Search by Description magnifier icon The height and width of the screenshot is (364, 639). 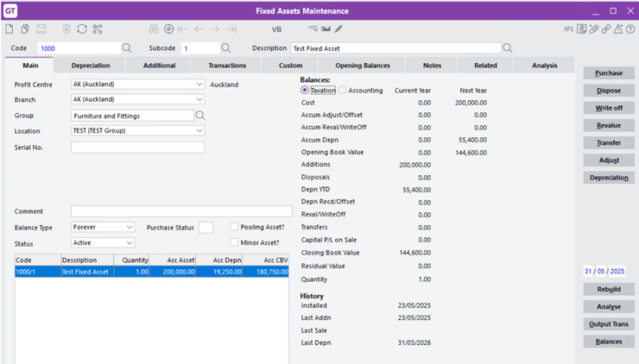(x=508, y=48)
